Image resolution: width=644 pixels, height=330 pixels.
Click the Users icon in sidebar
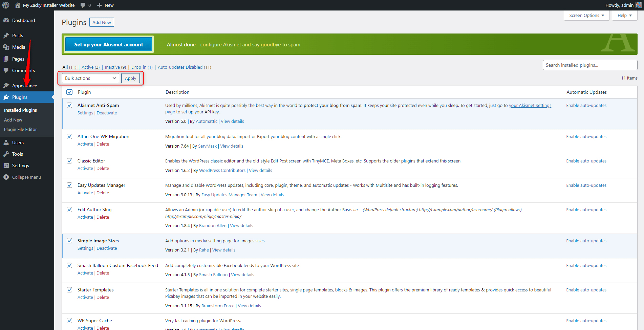[x=6, y=142]
